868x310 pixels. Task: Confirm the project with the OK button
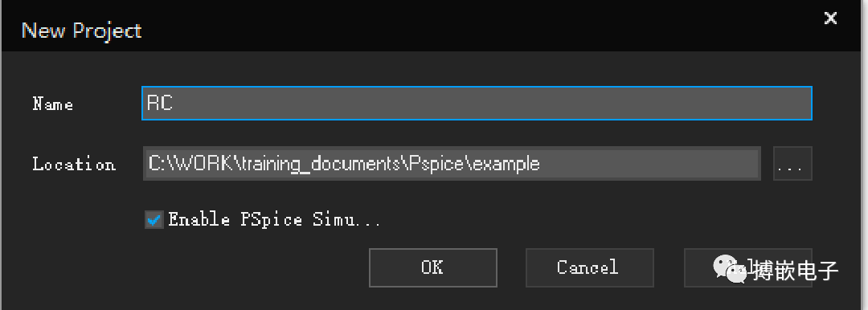tap(433, 267)
